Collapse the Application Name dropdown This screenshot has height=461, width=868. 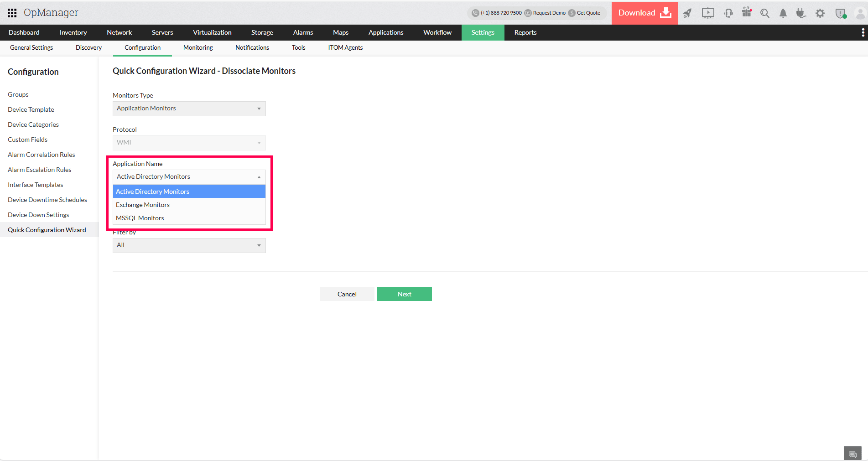click(259, 177)
